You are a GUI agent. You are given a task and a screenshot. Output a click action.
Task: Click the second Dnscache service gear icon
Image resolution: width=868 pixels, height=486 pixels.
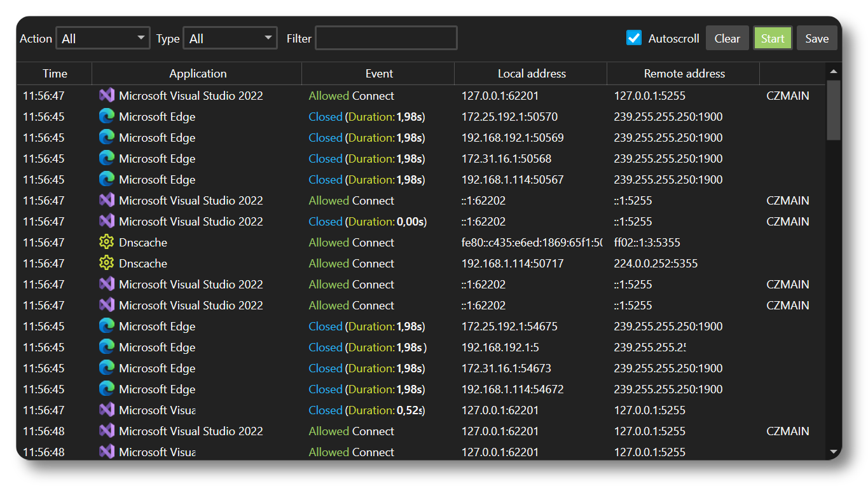click(107, 263)
